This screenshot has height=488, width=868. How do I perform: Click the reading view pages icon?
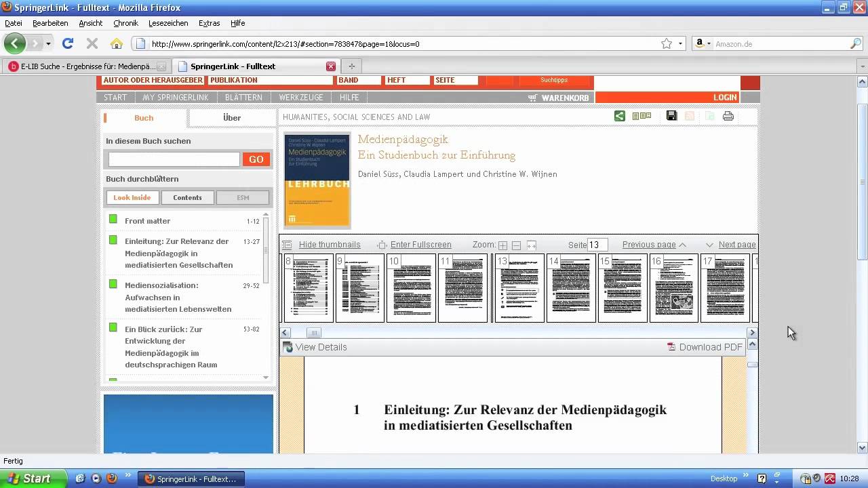tap(642, 116)
